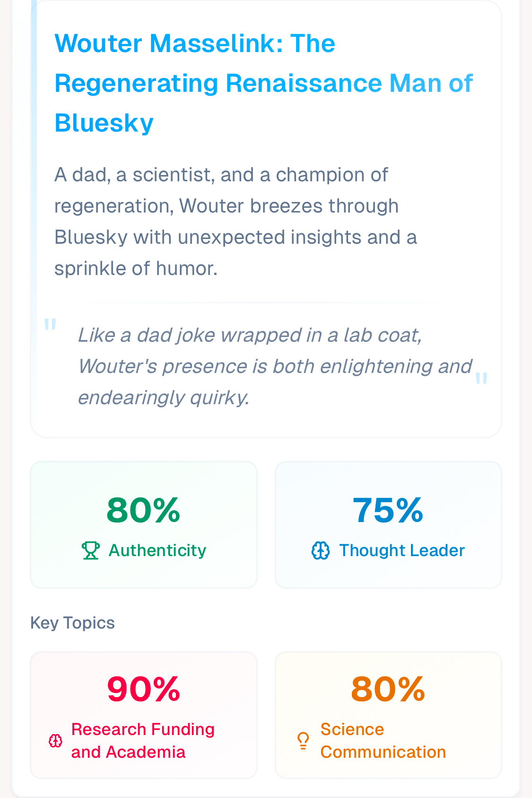The image size is (532, 798).
Task: Click the blue brain icon beside Thought Leader
Action: point(321,550)
